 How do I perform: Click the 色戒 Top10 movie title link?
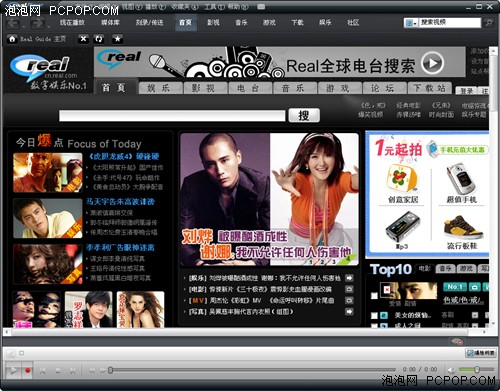point(464,300)
